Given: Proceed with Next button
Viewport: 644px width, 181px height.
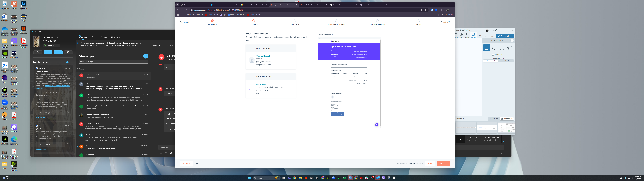Looking at the screenshot, I should [x=443, y=163].
